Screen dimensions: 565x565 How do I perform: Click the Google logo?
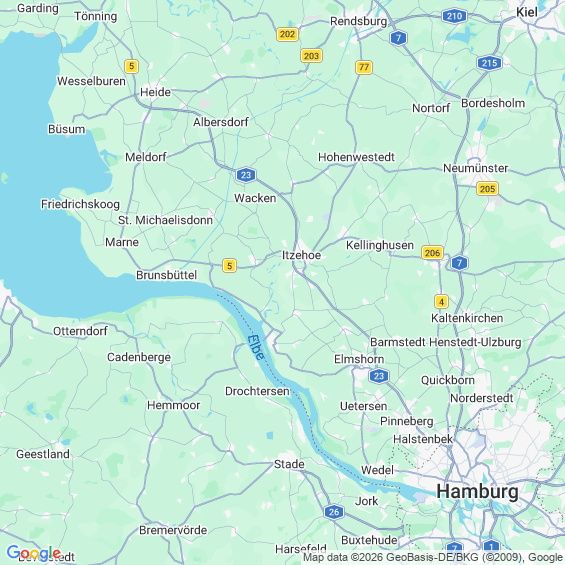pyautogui.click(x=34, y=553)
